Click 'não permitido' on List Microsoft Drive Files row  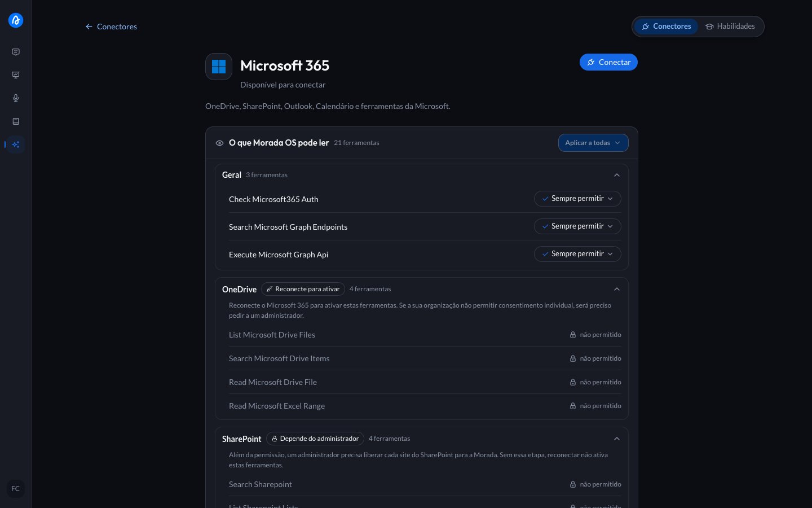601,335
